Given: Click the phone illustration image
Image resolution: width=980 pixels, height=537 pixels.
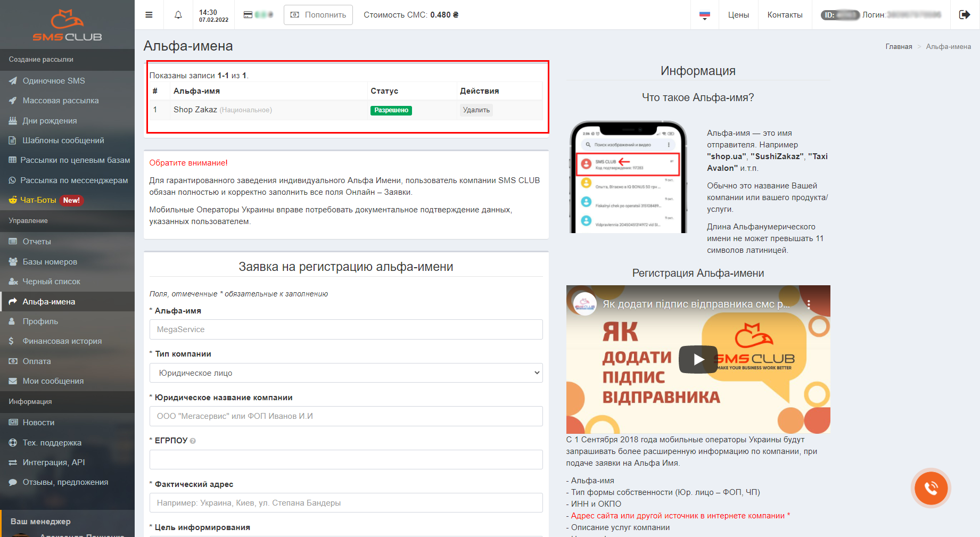Looking at the screenshot, I should 628,177.
